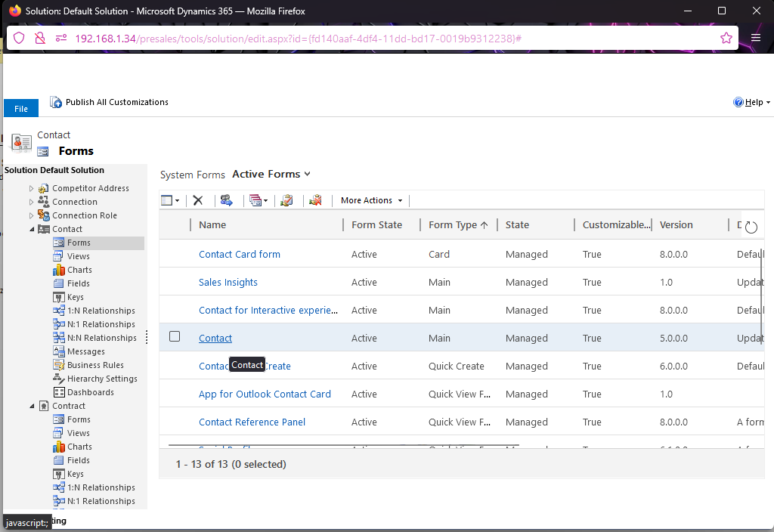The width and height of the screenshot is (774, 532).
Task: Open the File menu
Action: [21, 108]
